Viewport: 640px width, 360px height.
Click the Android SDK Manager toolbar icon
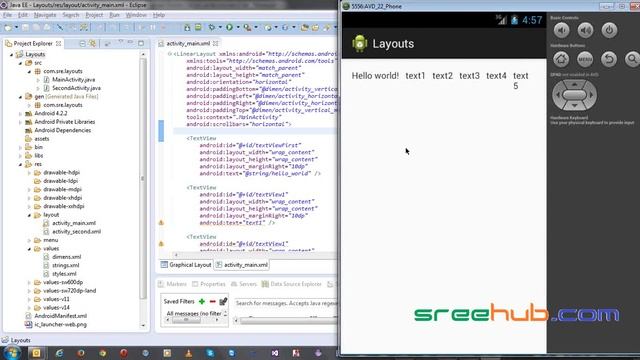187,27
